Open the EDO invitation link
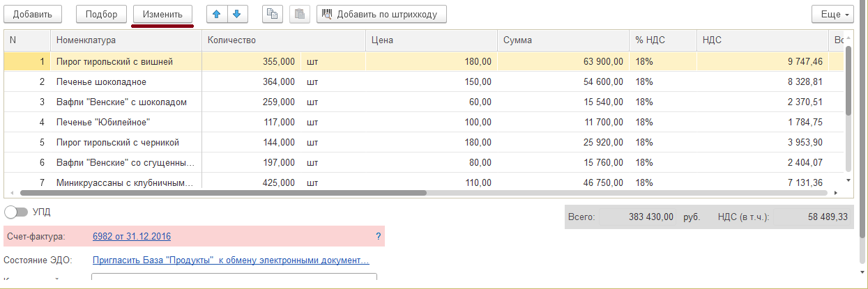The width and height of the screenshot is (868, 289). [x=230, y=260]
